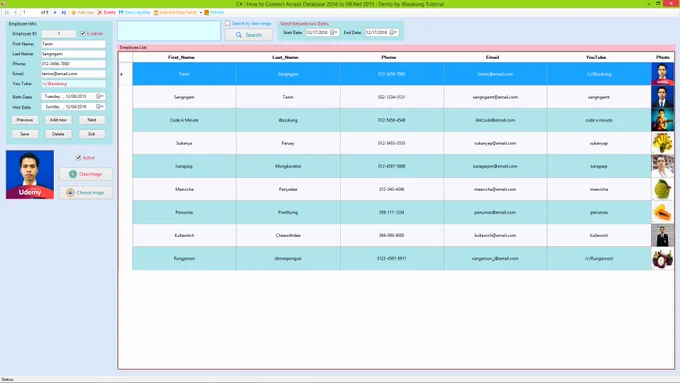Click the Clear Image button
Image resolution: width=680 pixels, height=383 pixels.
point(86,174)
